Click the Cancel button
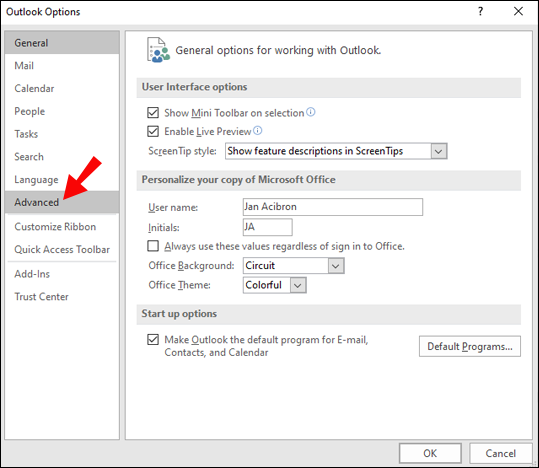539x468 pixels. pyautogui.click(x=500, y=453)
